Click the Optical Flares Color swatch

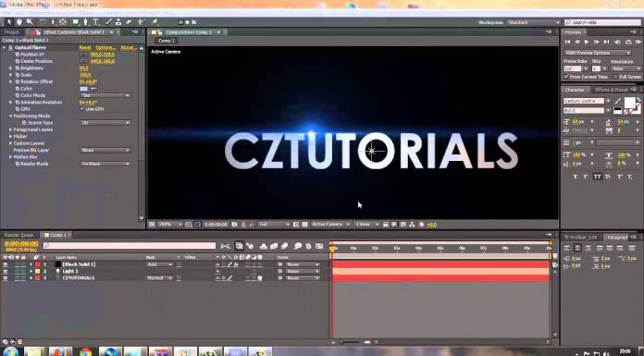click(84, 89)
